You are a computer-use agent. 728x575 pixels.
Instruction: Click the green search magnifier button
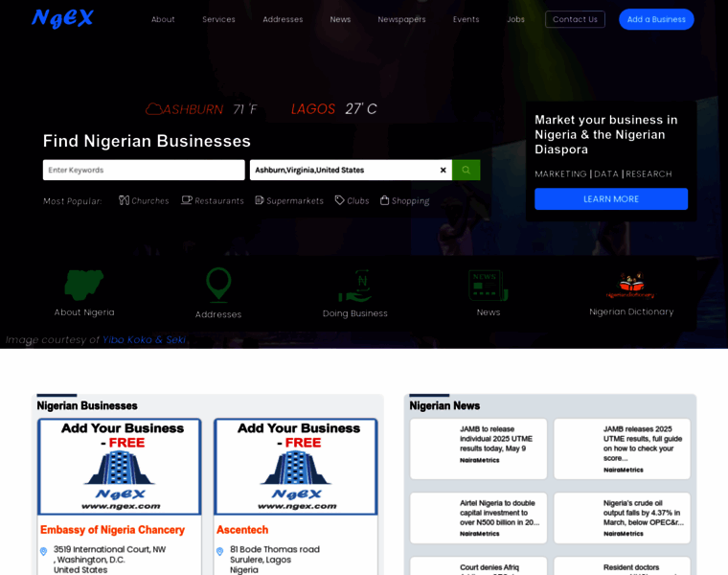tap(466, 170)
